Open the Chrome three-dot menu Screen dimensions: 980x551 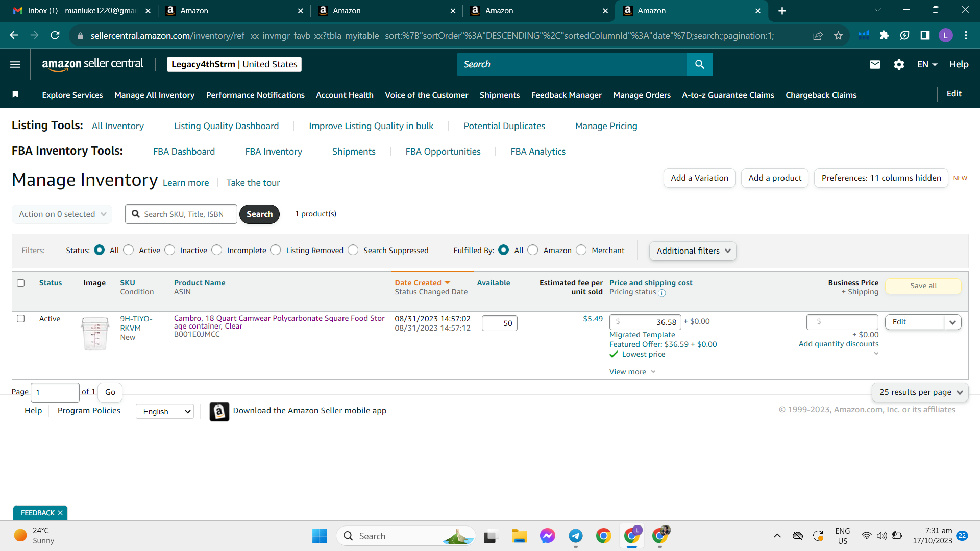pyautogui.click(x=966, y=35)
